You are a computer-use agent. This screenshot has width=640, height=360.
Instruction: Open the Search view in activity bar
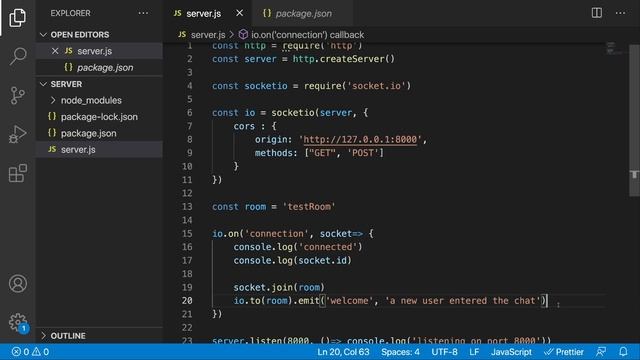coord(18,56)
